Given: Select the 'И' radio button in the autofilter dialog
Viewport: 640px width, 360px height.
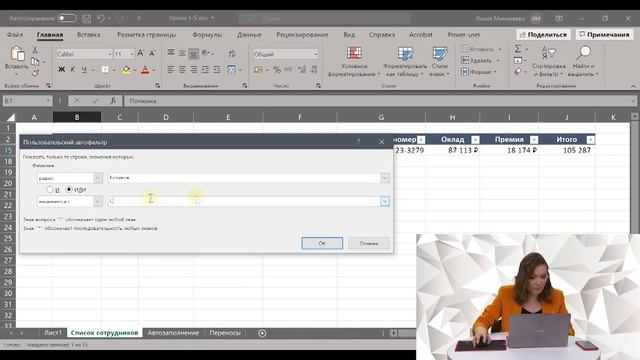Looking at the screenshot, I should pos(50,189).
